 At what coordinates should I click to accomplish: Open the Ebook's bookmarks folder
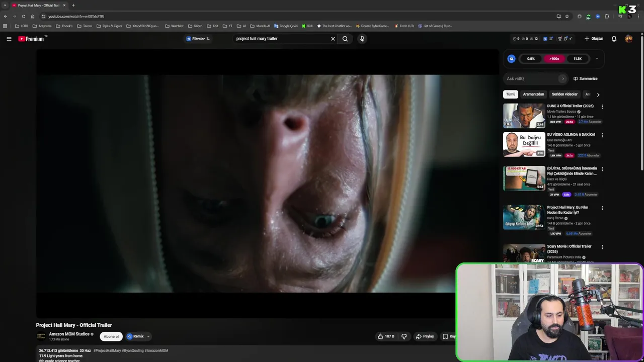pos(64,26)
